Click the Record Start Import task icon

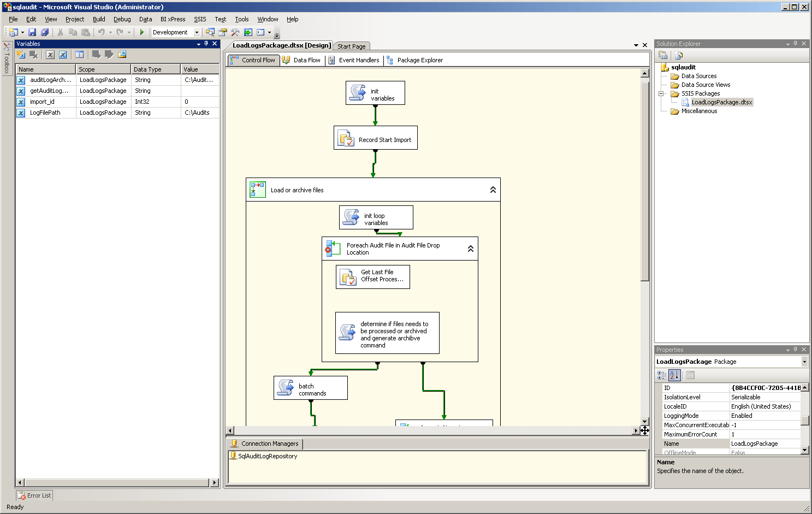pos(346,139)
